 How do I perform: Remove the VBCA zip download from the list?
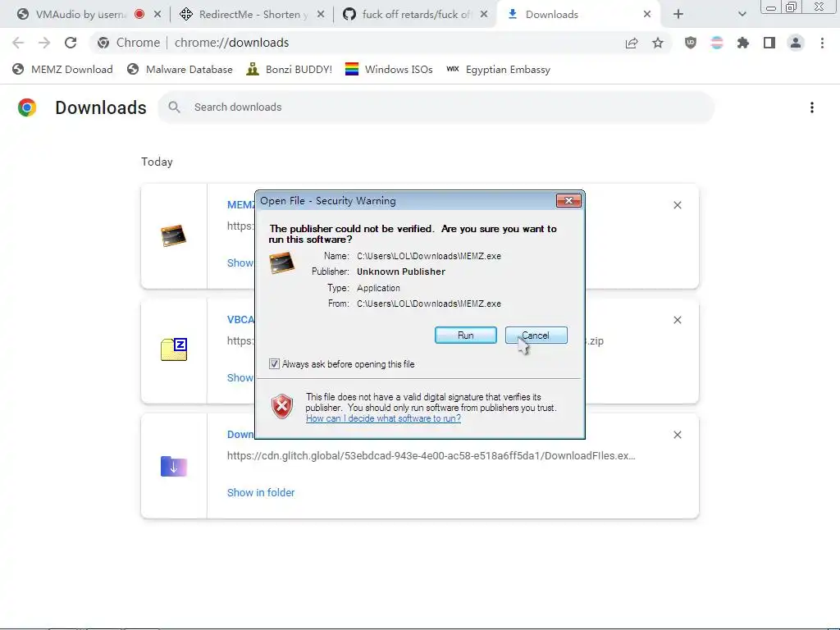coord(678,321)
